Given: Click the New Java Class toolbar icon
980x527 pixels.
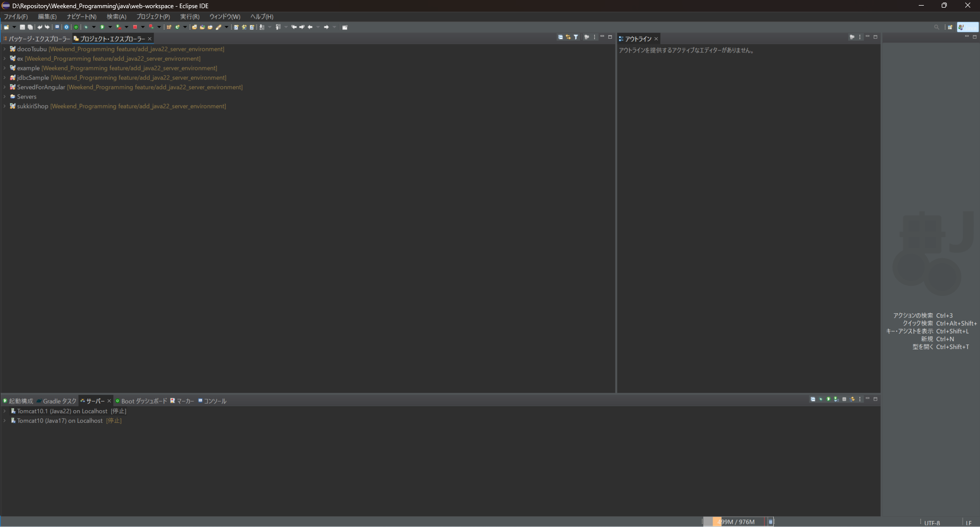Looking at the screenshot, I should click(177, 27).
